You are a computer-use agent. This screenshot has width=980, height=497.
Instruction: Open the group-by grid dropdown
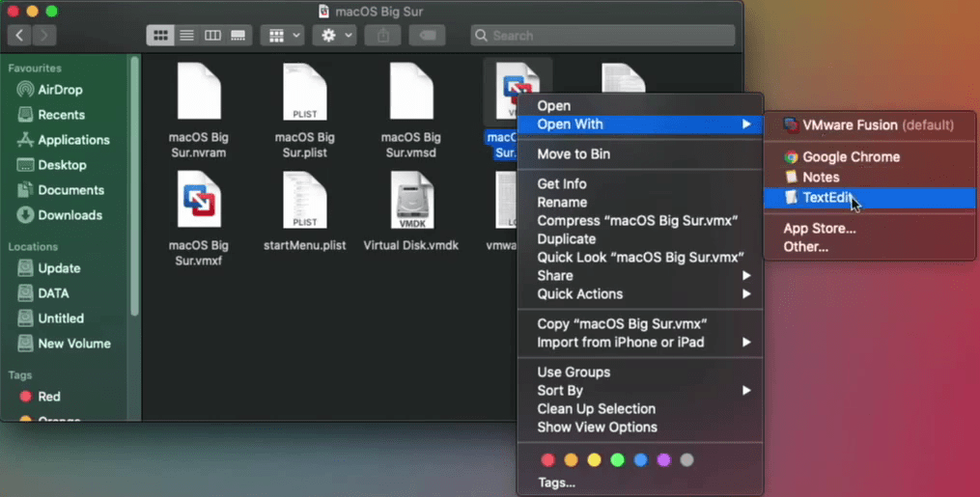pyautogui.click(x=283, y=36)
